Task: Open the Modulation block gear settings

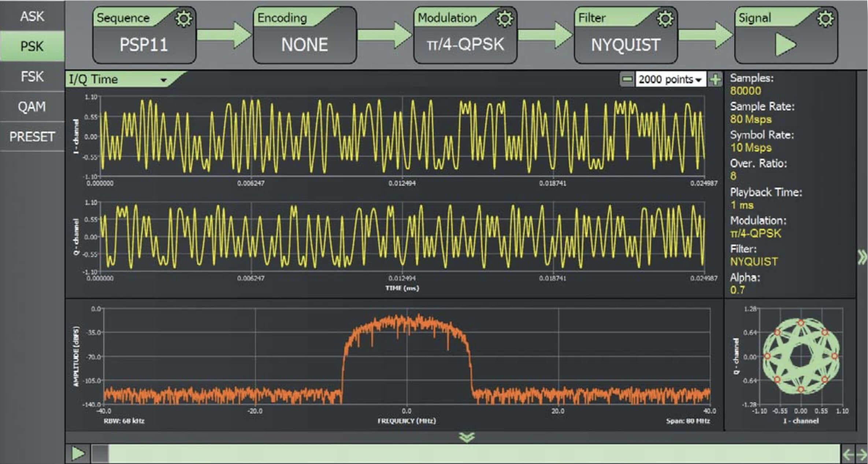Action: pos(504,19)
